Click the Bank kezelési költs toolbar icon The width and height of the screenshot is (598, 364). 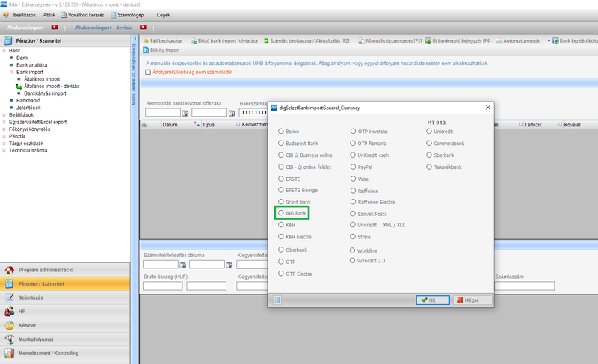tap(555, 41)
